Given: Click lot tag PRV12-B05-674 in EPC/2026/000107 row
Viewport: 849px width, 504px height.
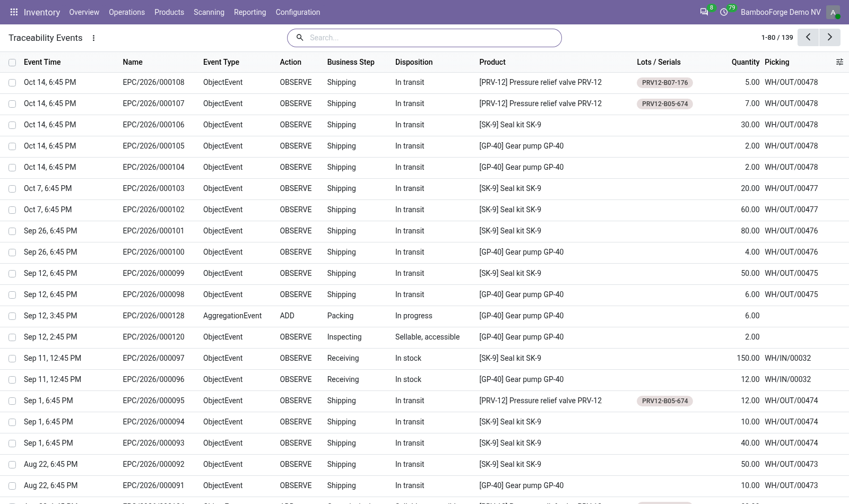Looking at the screenshot, I should tap(665, 104).
